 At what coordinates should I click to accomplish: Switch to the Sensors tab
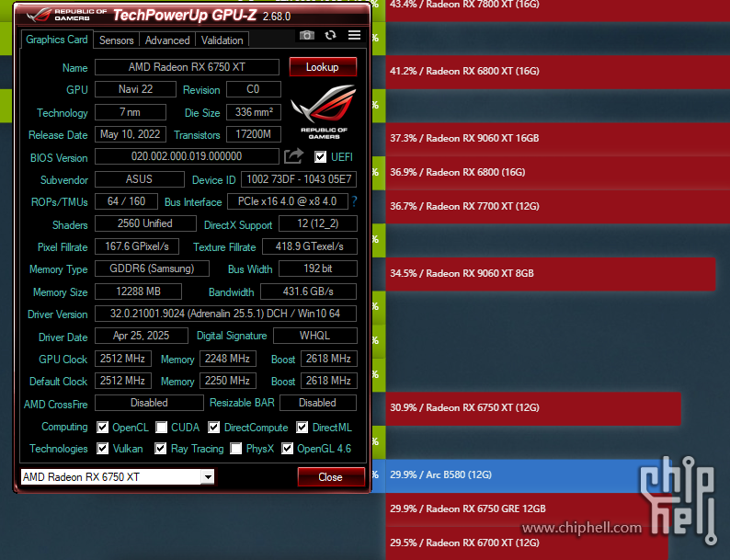tap(117, 40)
